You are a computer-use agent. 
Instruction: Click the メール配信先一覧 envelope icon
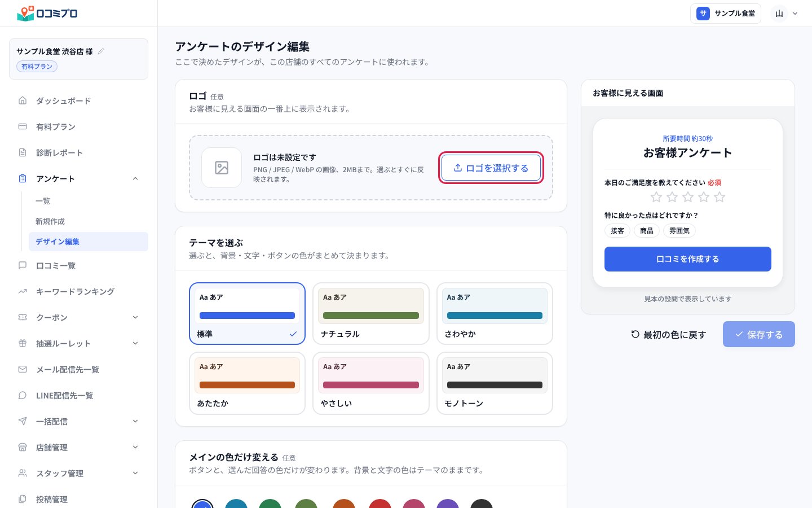pos(23,369)
